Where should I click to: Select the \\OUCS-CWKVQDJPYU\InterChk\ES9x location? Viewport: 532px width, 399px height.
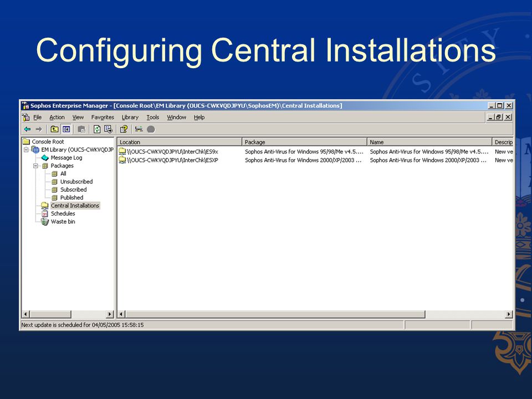point(173,152)
